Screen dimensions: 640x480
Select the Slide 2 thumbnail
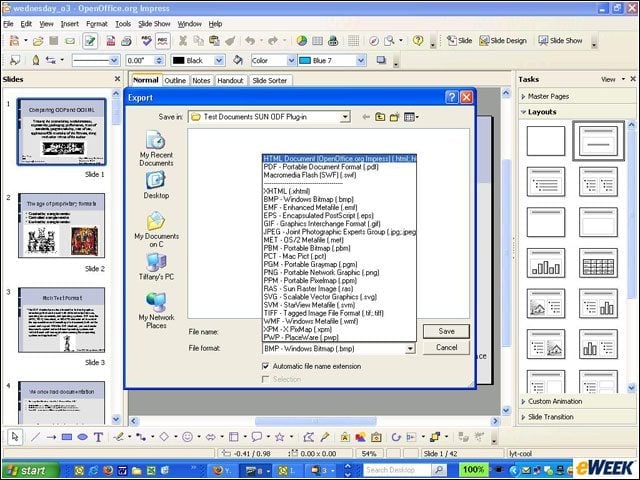coord(61,226)
